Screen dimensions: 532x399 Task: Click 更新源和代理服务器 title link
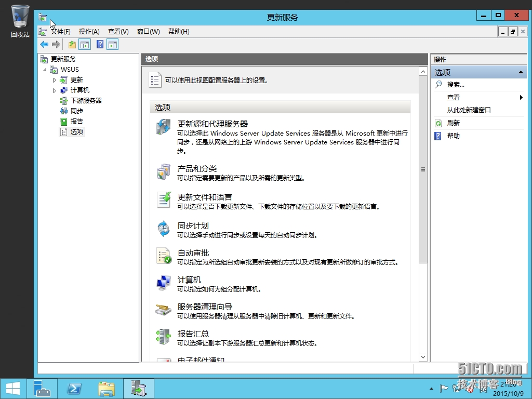pos(212,124)
